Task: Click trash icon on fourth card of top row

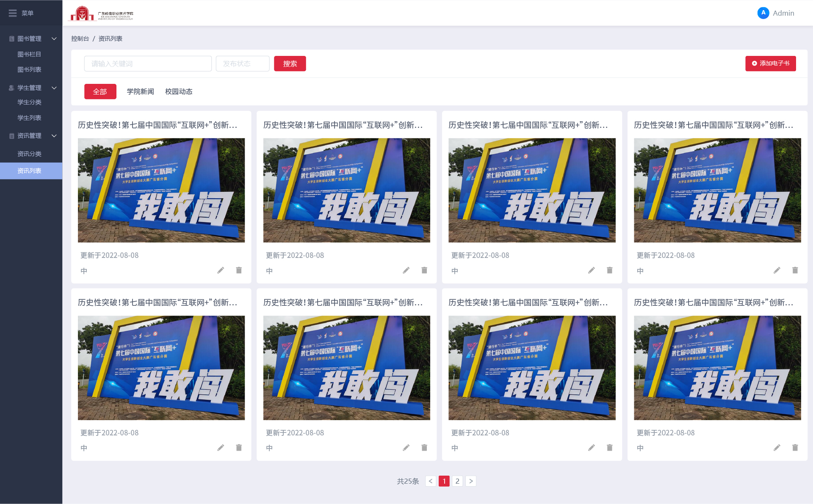Action: (x=795, y=270)
